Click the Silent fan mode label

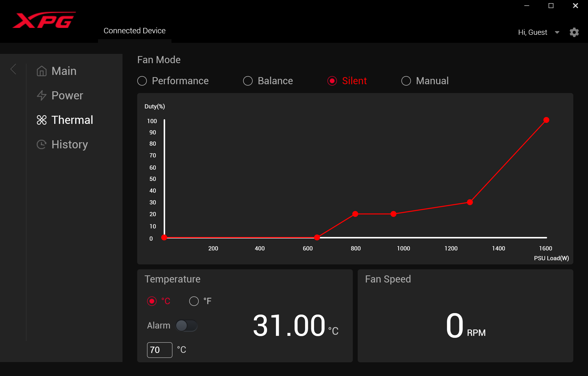pos(355,81)
